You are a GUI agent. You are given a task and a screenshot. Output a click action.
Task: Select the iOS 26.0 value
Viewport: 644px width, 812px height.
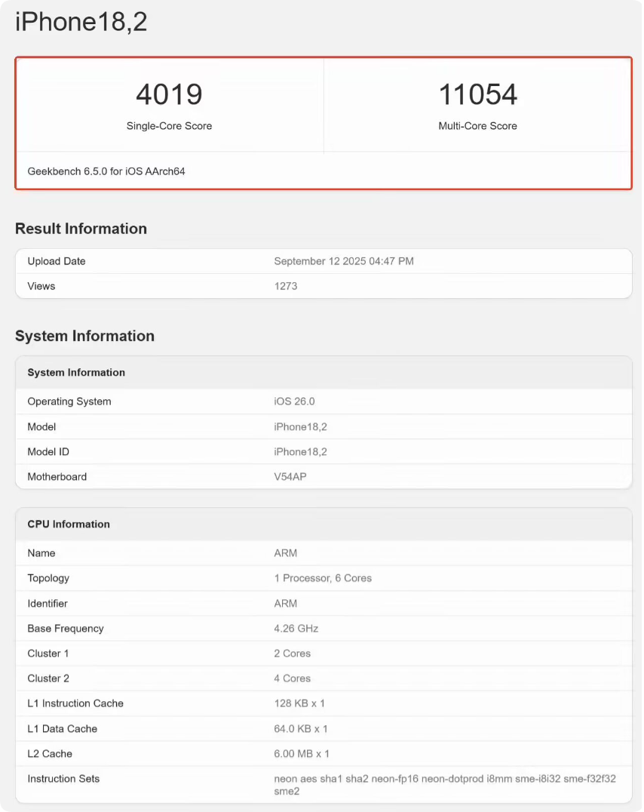(295, 401)
